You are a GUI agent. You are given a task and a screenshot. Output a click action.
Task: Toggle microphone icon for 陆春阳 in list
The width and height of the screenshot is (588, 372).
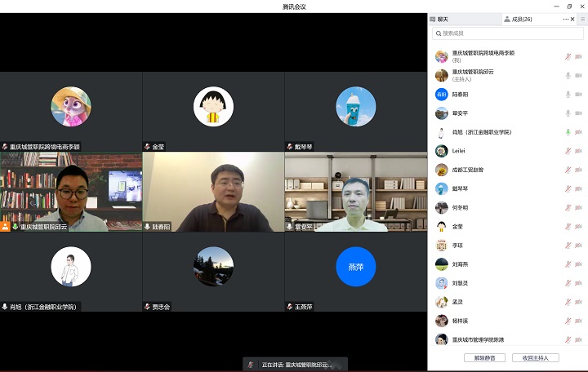pos(568,94)
